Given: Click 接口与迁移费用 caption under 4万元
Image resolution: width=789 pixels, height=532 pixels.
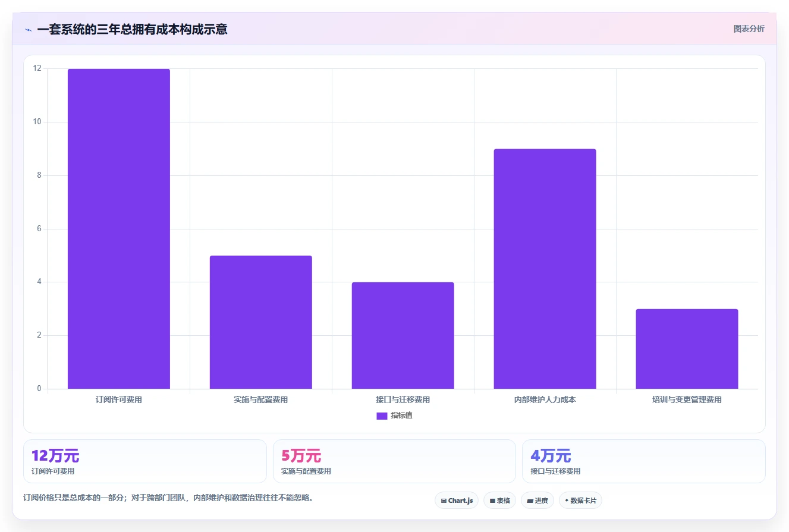Looking at the screenshot, I should click(x=555, y=471).
